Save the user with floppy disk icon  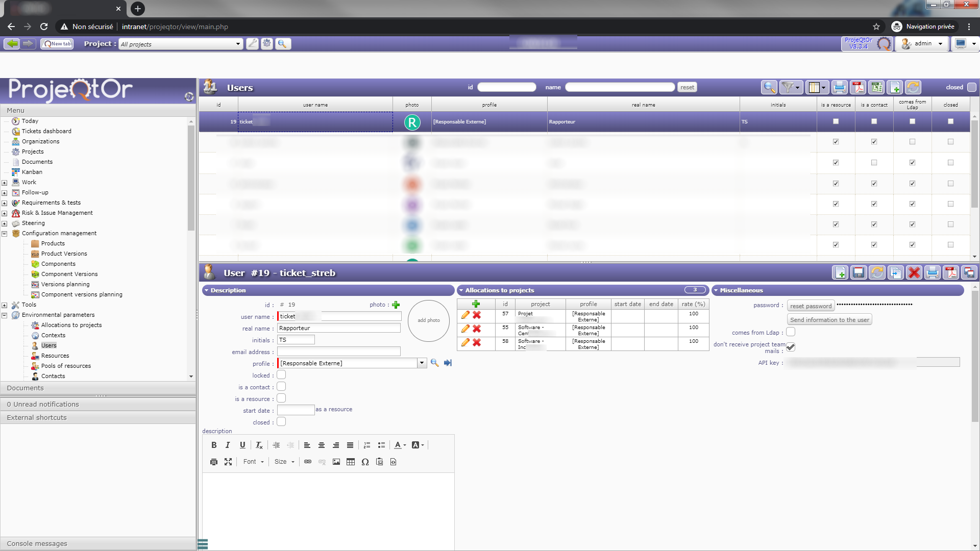click(x=859, y=273)
